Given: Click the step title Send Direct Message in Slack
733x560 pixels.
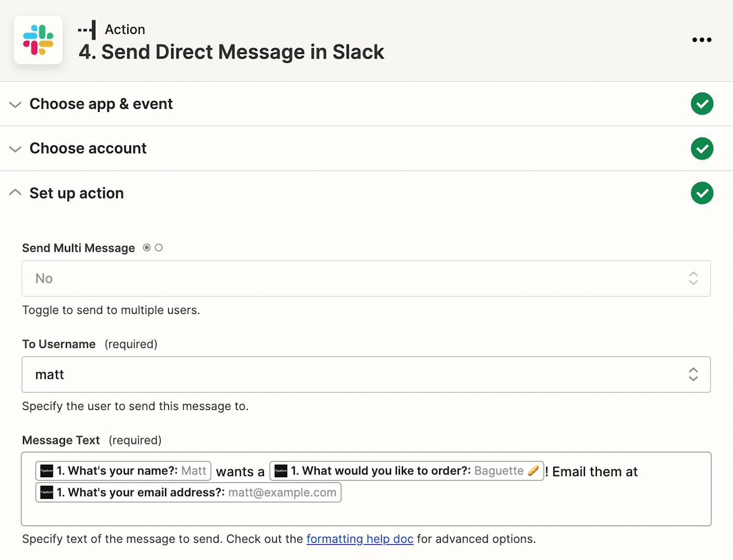Looking at the screenshot, I should (x=231, y=52).
